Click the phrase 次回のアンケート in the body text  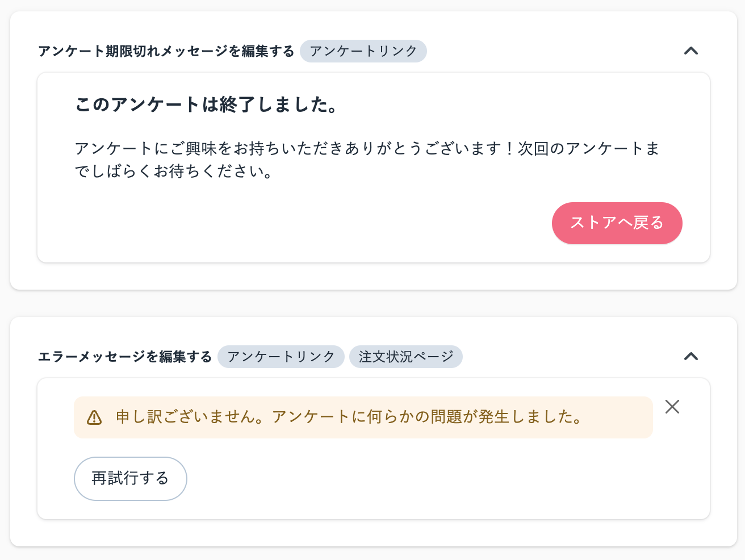click(579, 149)
